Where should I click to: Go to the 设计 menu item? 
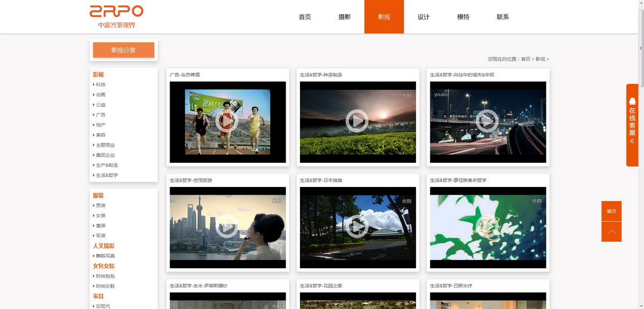point(423,17)
